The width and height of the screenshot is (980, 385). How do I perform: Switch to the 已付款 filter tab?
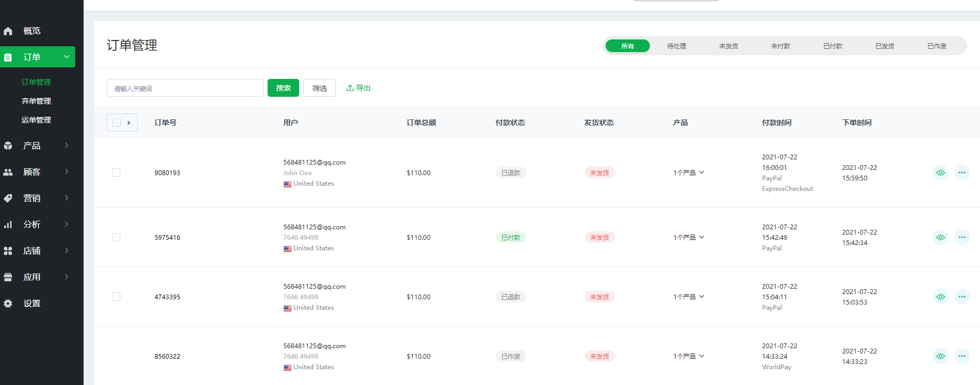click(x=832, y=46)
